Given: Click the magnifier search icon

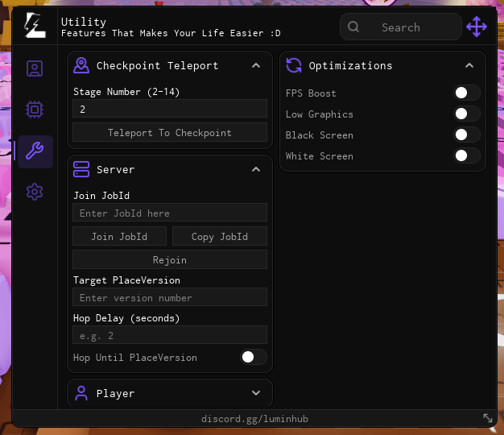Looking at the screenshot, I should 353,27.
